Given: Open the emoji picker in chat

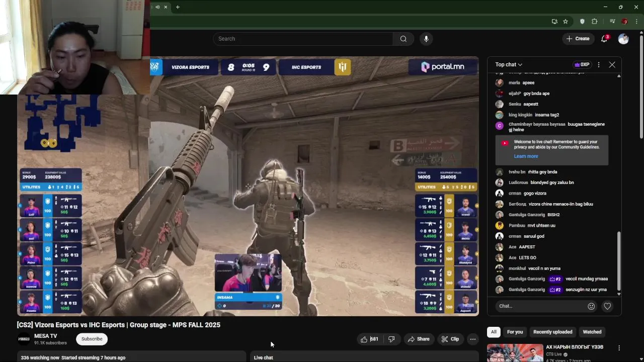Looking at the screenshot, I should click(x=591, y=306).
